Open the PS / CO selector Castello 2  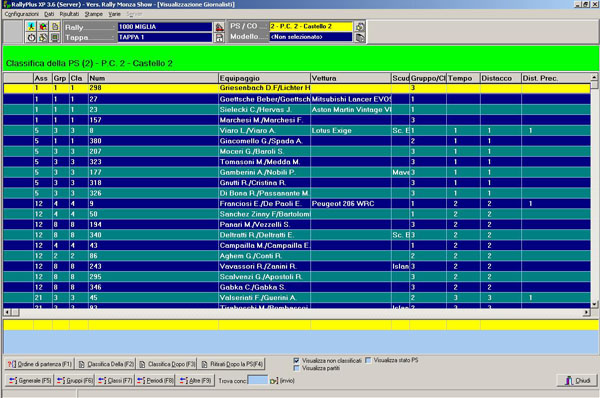311,26
